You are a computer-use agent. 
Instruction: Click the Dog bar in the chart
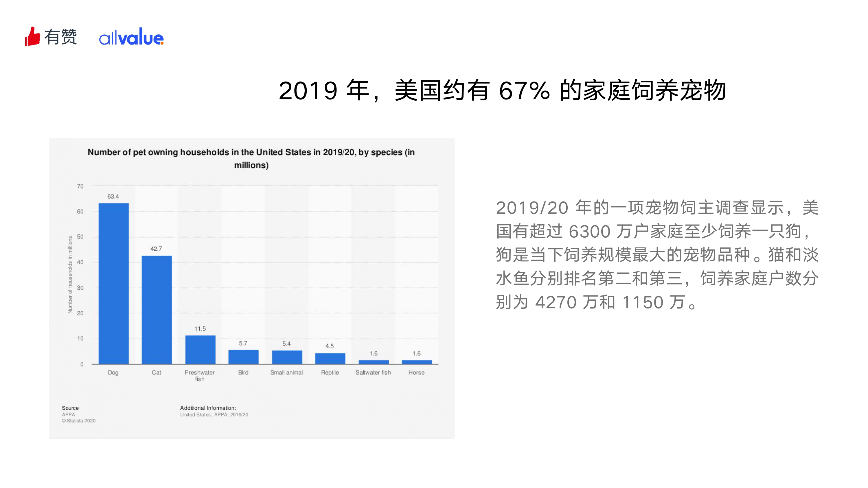113,283
